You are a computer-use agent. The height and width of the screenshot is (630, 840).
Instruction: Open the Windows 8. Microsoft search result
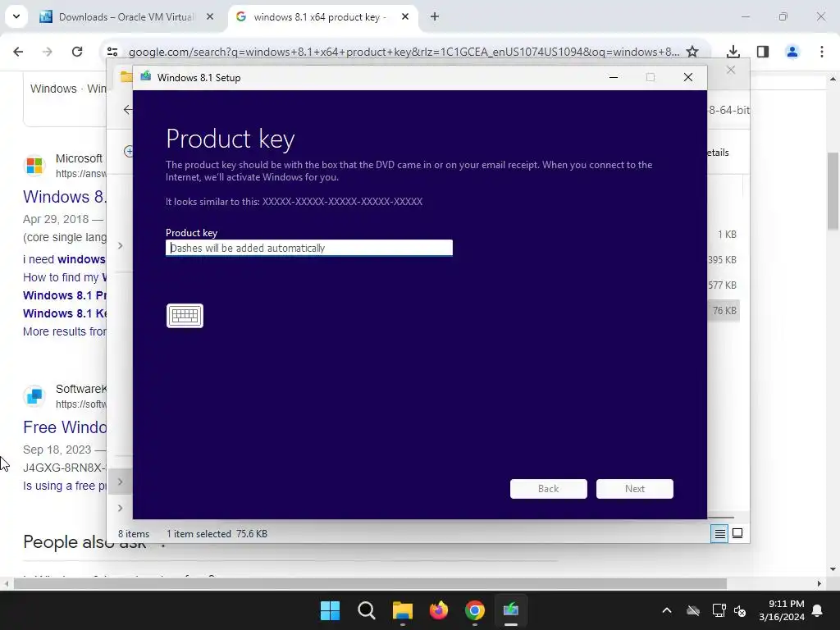pyautogui.click(x=64, y=197)
